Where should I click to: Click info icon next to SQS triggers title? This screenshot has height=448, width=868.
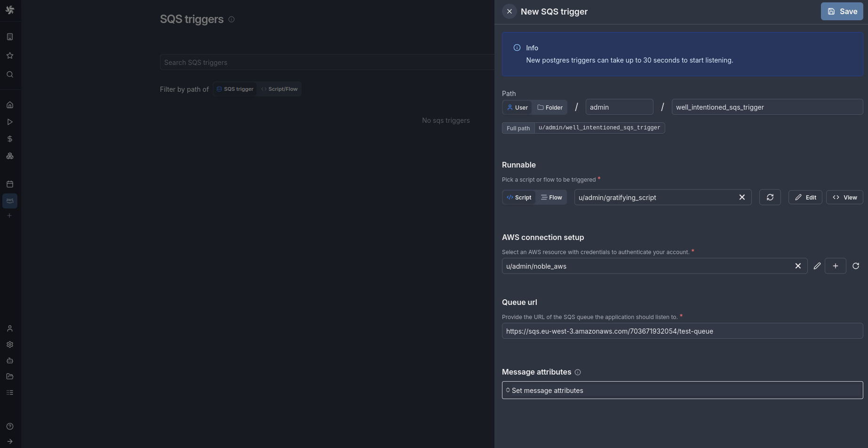pos(231,19)
